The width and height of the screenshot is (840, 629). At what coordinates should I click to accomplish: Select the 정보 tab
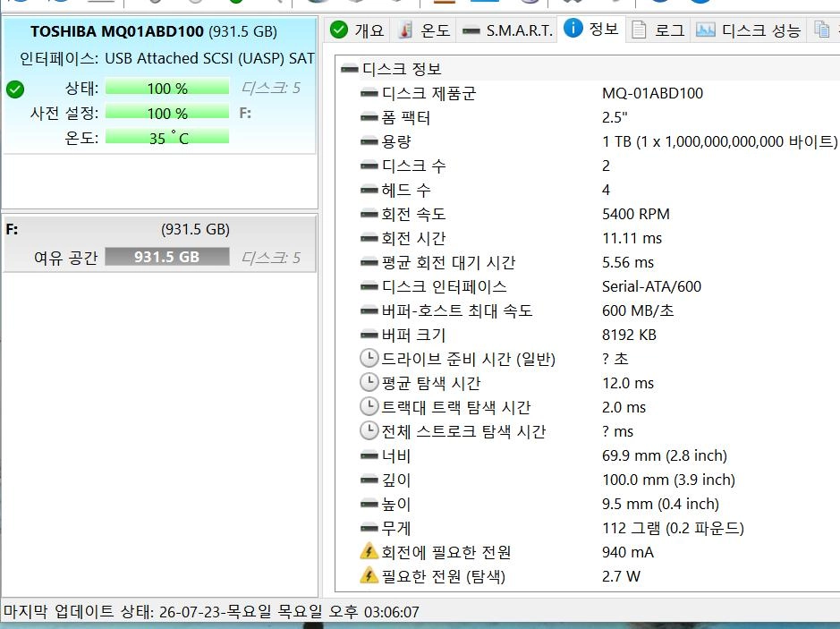(591, 29)
